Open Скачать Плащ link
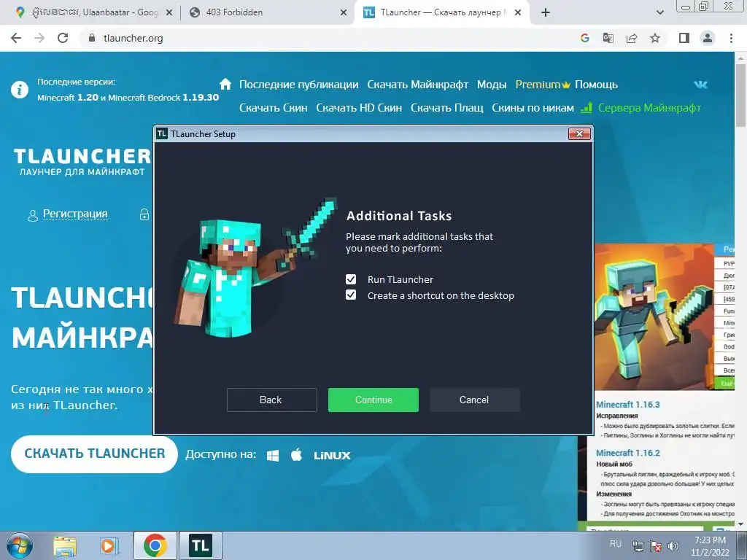This screenshot has width=747, height=560. [x=447, y=108]
